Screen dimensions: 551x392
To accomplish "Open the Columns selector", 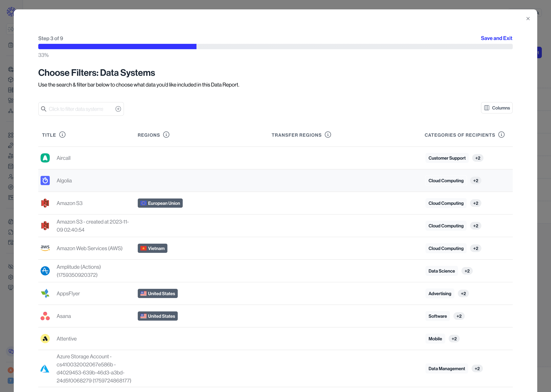I will (497, 108).
